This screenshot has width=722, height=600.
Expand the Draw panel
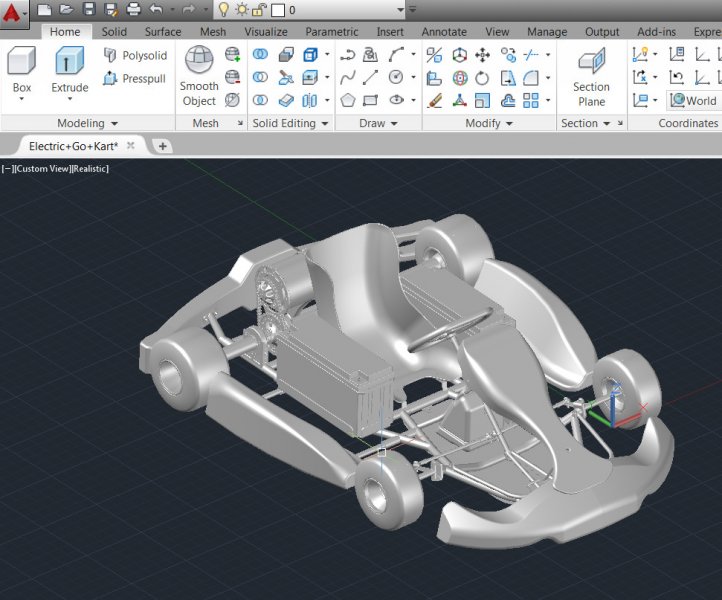point(378,123)
